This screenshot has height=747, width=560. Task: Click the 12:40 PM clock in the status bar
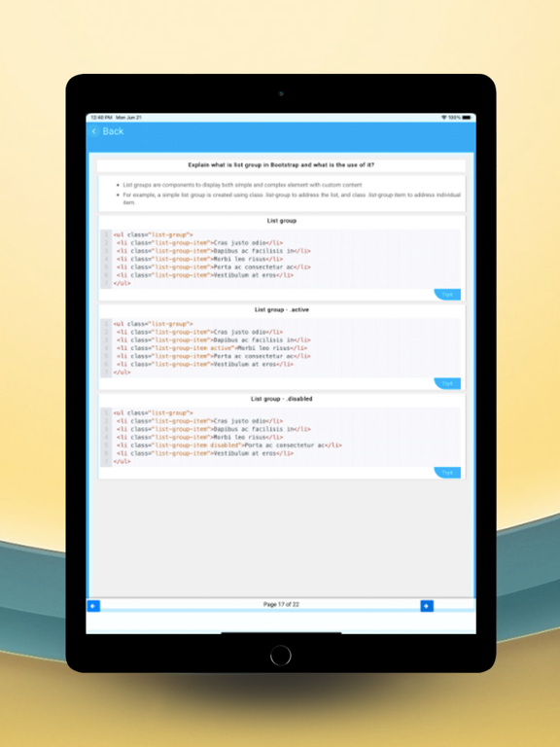click(101, 117)
